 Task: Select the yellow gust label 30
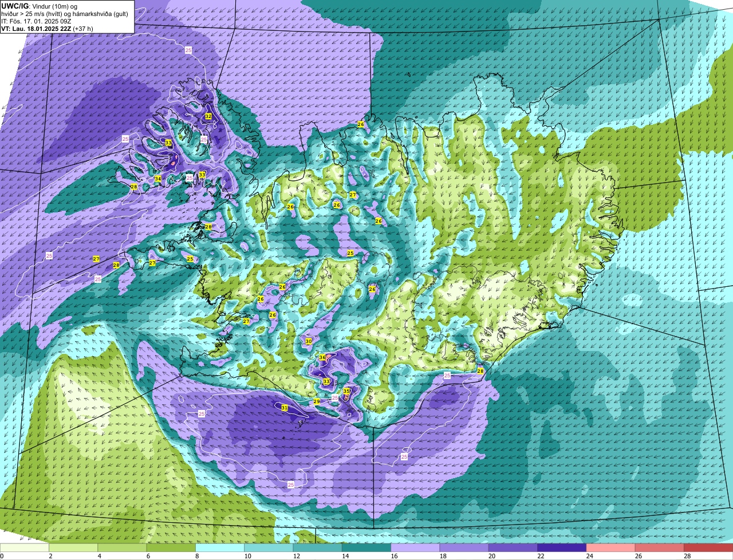(x=308, y=341)
